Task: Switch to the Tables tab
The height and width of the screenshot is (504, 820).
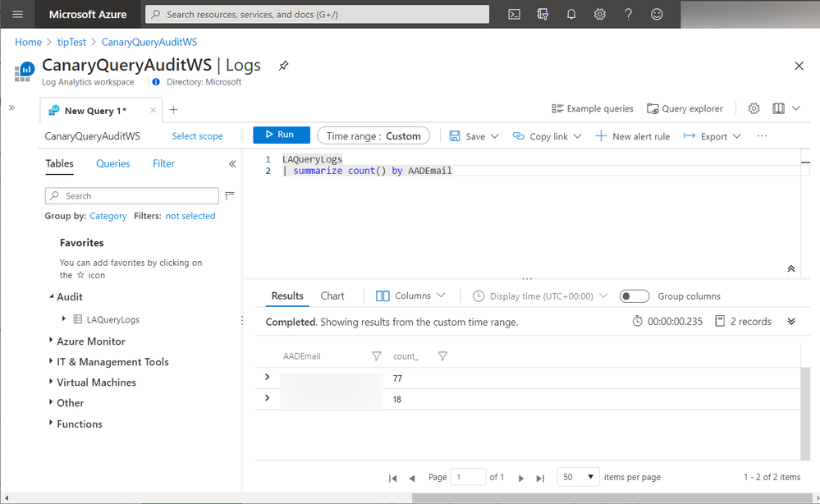Action: point(59,163)
